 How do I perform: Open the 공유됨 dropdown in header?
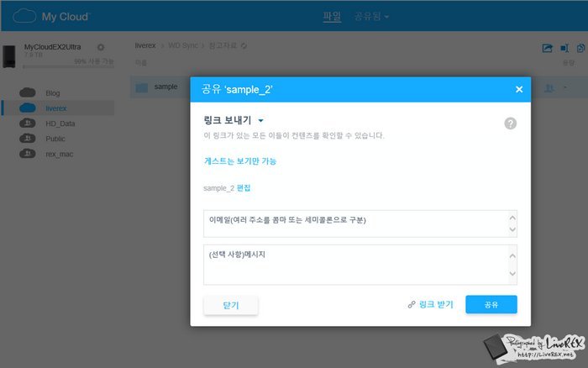[371, 17]
